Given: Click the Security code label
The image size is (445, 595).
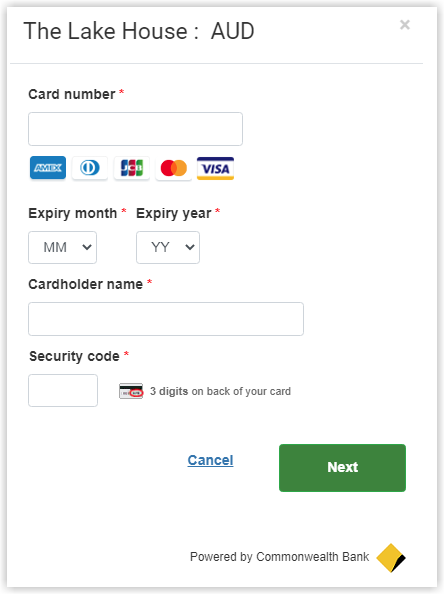Looking at the screenshot, I should [74, 356].
